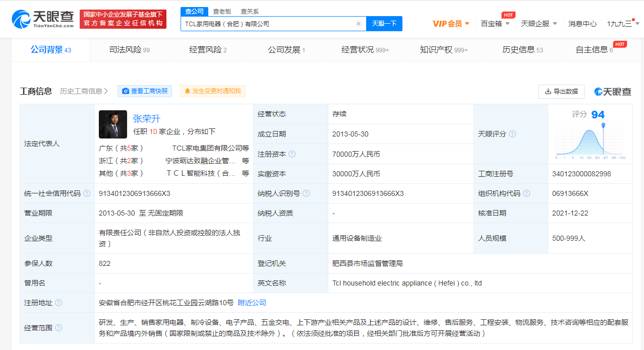Image resolution: width=644 pixels, height=350 pixels.
Task: Clear the search box with the X icon
Action: pos(359,24)
